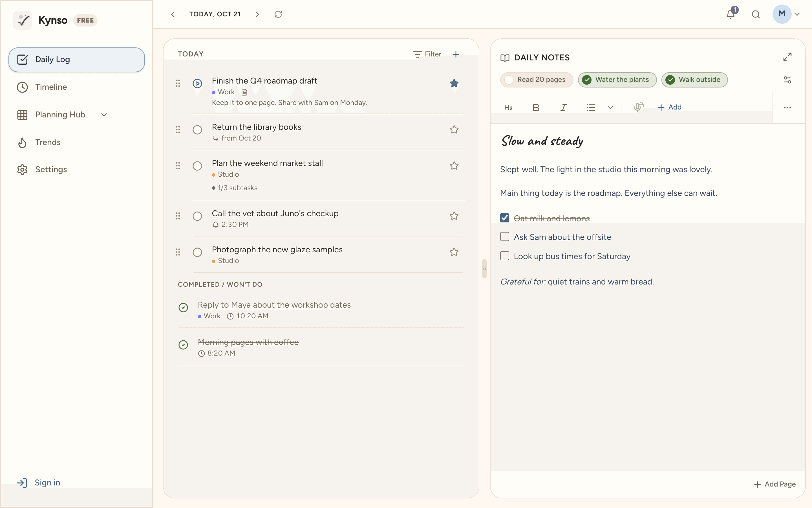Open the search magnifier

pos(756,14)
